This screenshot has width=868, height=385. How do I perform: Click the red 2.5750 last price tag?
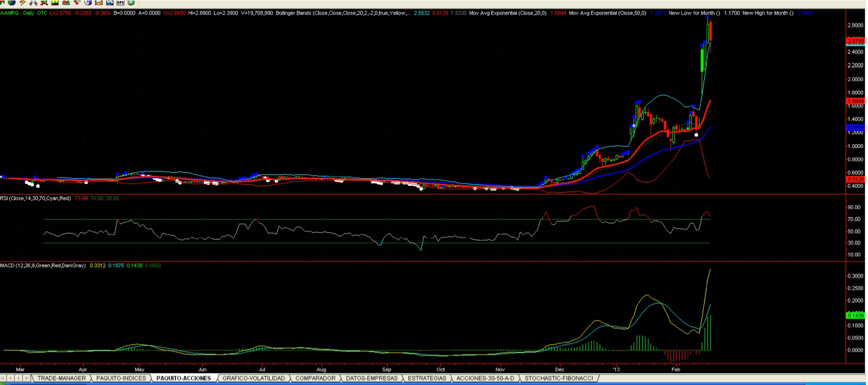[x=856, y=40]
